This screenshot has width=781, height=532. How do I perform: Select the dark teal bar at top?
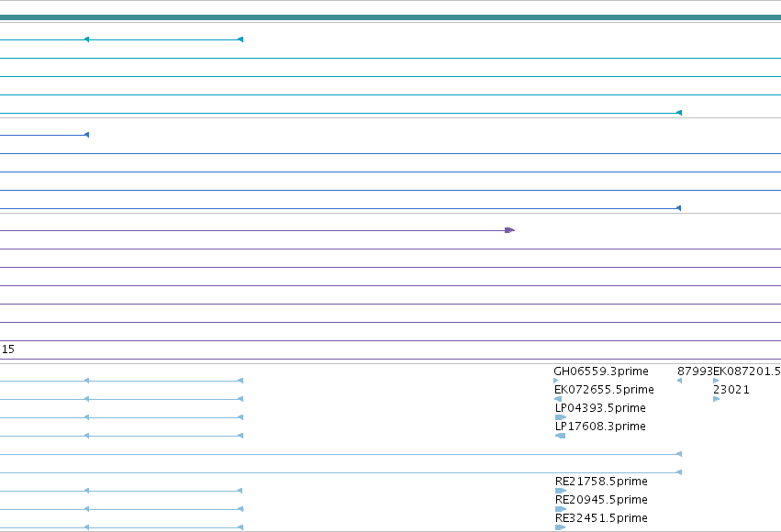(x=391, y=18)
